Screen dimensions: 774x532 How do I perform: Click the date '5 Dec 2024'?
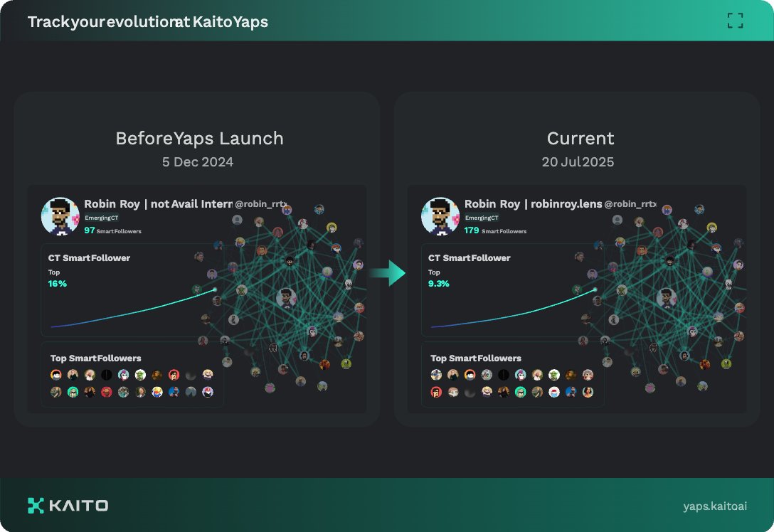[x=198, y=162]
